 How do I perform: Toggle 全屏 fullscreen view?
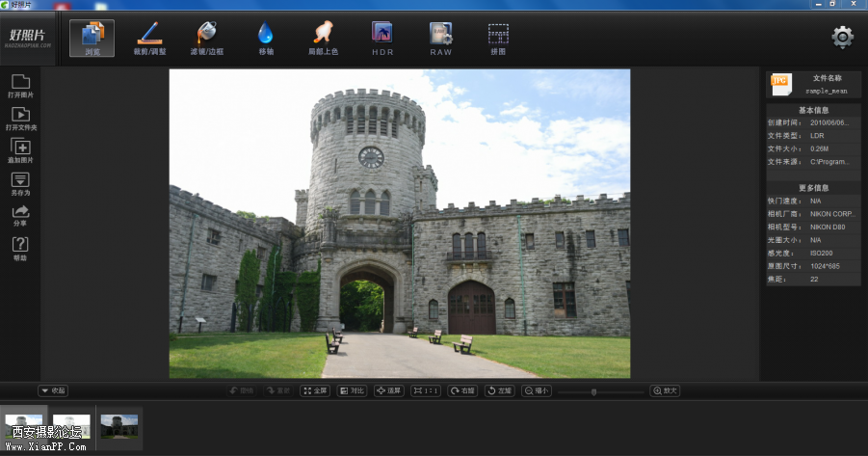point(315,390)
